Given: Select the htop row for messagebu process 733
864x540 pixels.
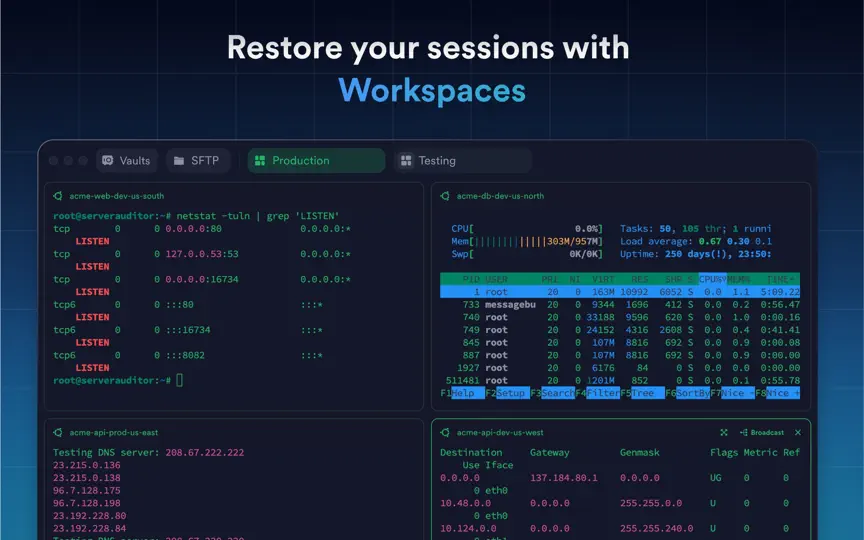Looking at the screenshot, I should click(x=620, y=305).
